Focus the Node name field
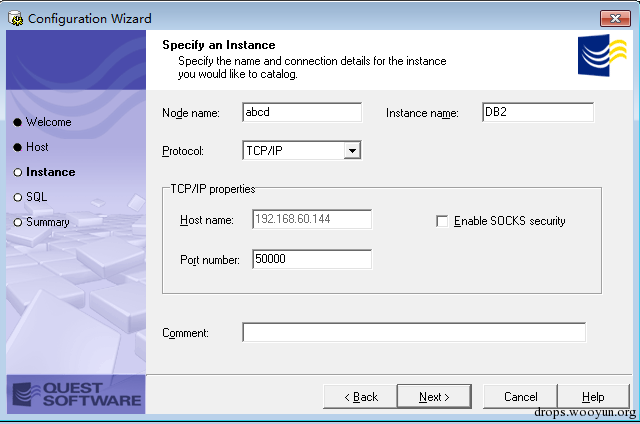 pos(301,112)
